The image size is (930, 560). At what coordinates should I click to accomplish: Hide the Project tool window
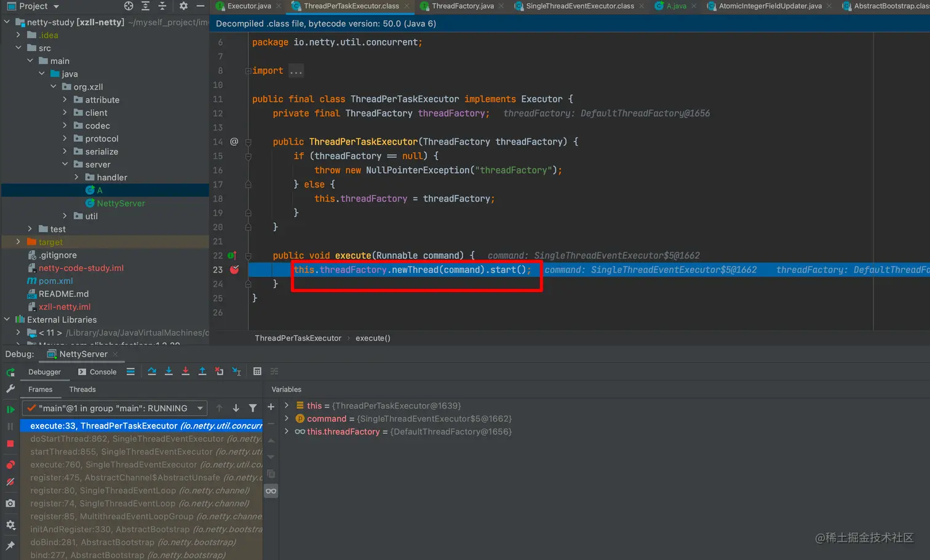[200, 6]
